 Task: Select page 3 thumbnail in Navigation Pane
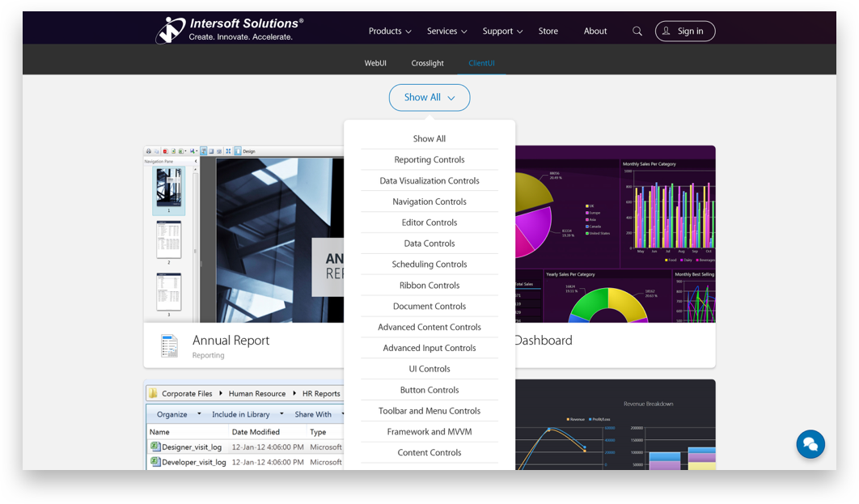169,291
